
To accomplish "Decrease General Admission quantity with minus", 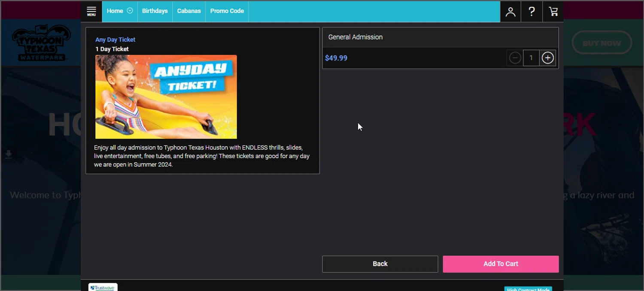I will pos(515,58).
